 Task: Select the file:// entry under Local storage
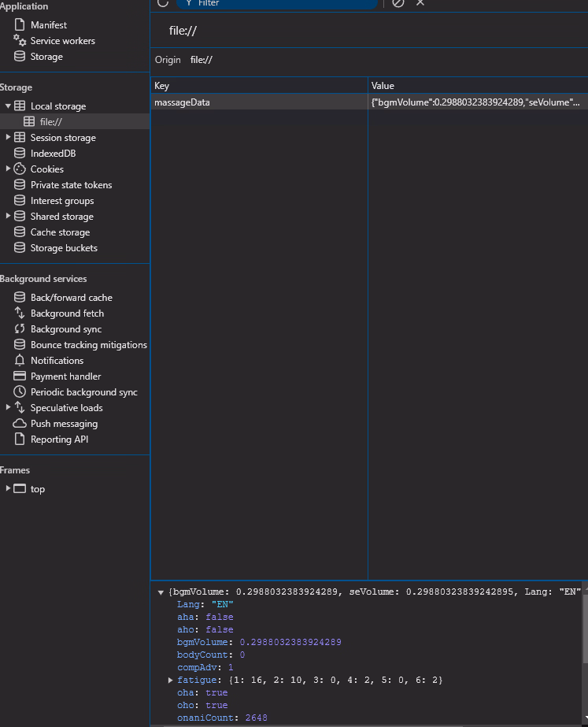50,122
